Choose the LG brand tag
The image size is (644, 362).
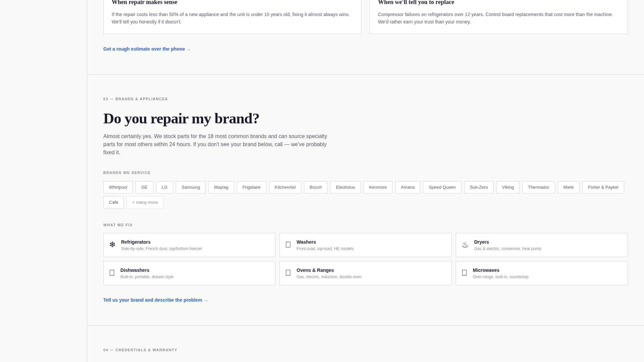tap(164, 187)
